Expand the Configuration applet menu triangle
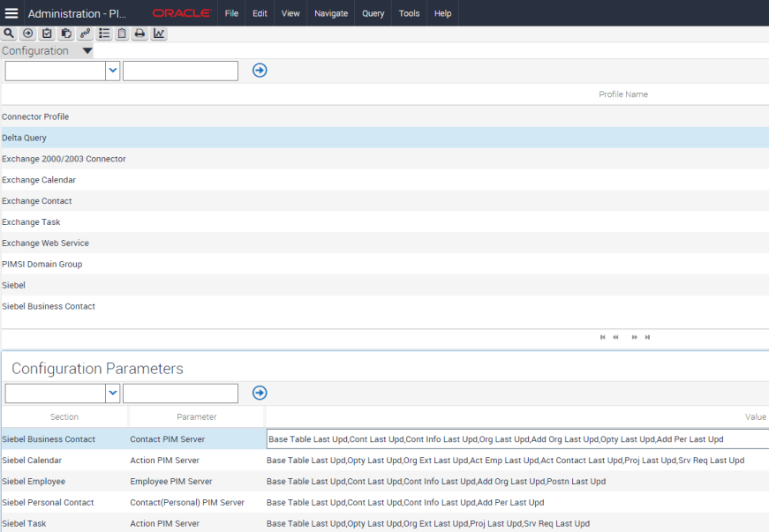The image size is (769, 532). (x=87, y=50)
